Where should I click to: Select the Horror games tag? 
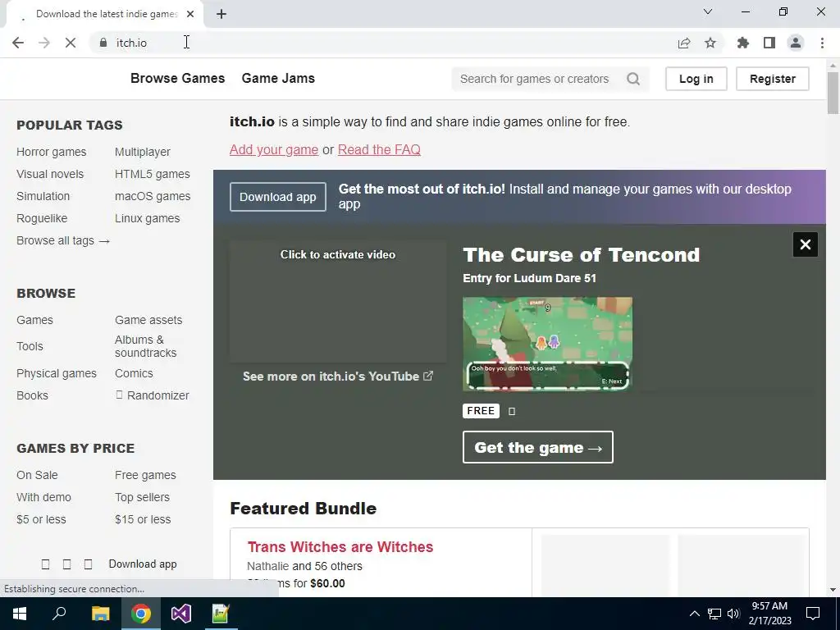click(52, 152)
